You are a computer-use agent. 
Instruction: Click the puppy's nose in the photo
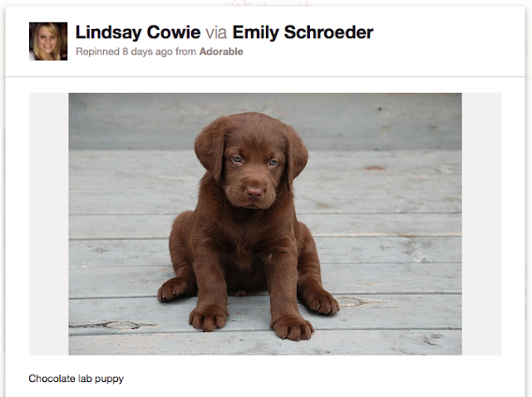pyautogui.click(x=254, y=193)
